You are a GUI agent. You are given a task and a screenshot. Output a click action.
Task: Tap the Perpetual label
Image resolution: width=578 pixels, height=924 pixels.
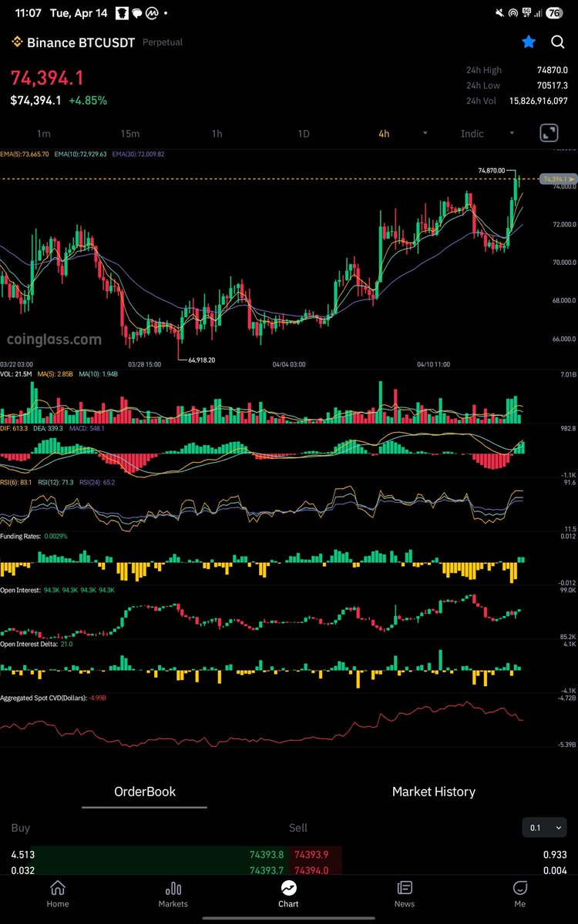[x=163, y=42]
